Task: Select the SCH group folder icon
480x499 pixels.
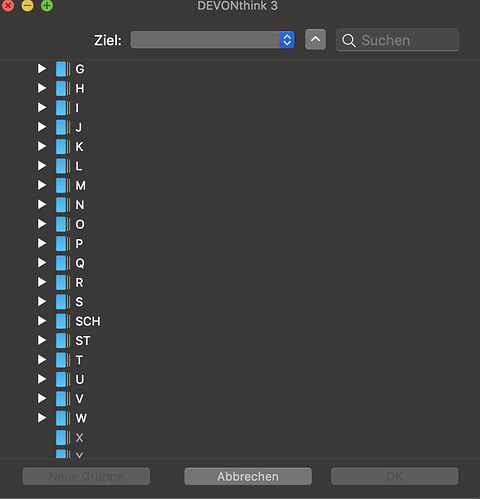Action: coord(63,321)
